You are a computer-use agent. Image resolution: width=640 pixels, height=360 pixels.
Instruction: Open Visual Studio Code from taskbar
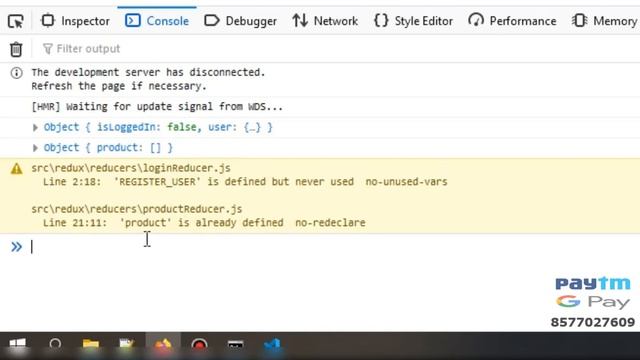(x=272, y=345)
